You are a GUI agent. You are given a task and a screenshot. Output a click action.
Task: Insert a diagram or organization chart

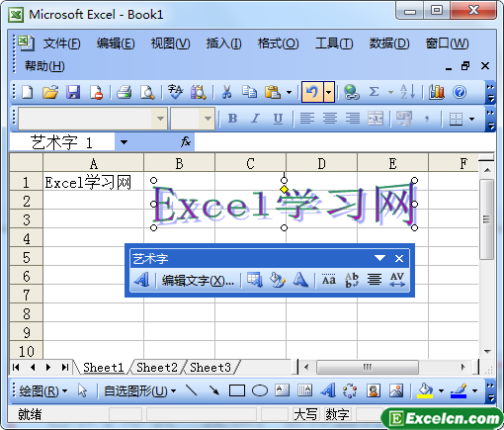click(x=350, y=390)
